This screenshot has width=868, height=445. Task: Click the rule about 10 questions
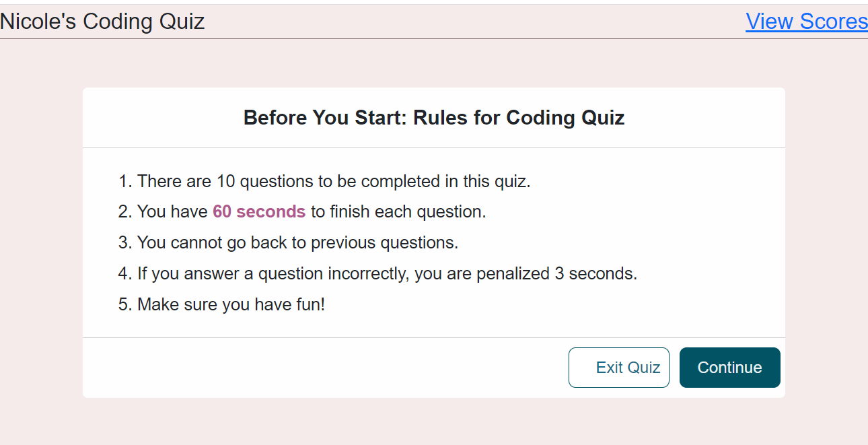point(334,182)
